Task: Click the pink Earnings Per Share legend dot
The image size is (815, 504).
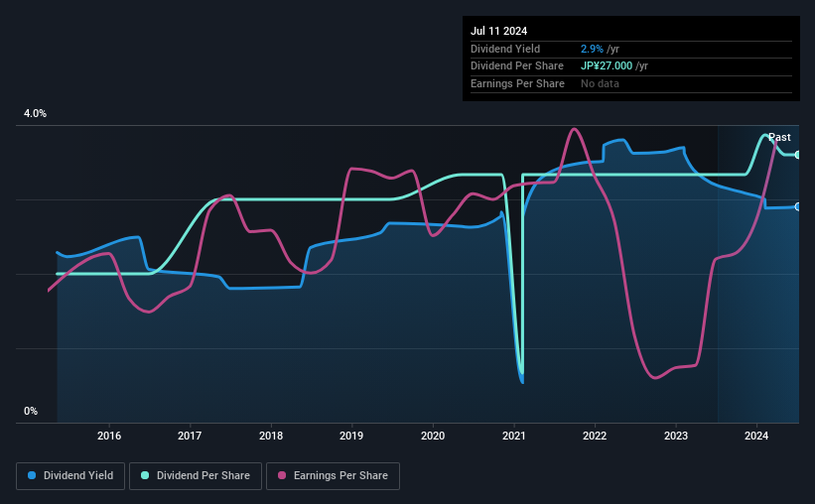Action: [282, 475]
